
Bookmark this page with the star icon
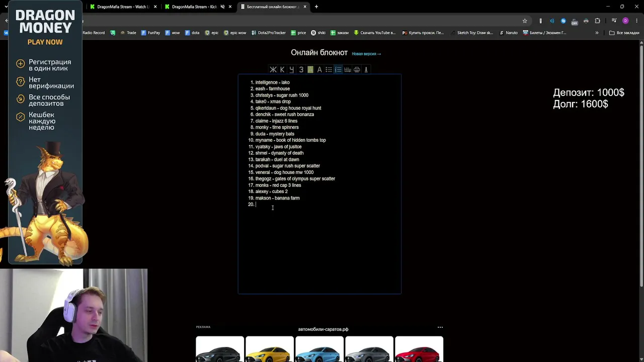coord(525,21)
